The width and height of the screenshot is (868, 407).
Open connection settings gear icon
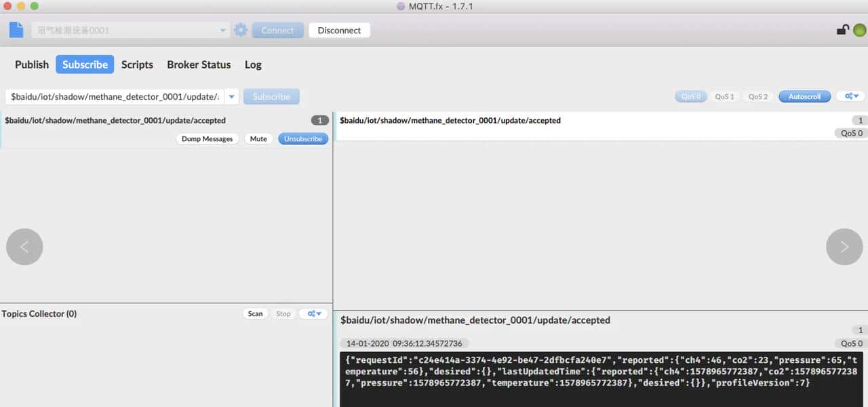click(241, 30)
